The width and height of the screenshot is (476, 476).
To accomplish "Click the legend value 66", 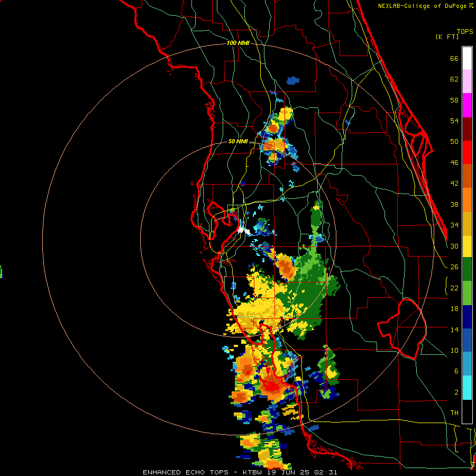I will 454,58.
